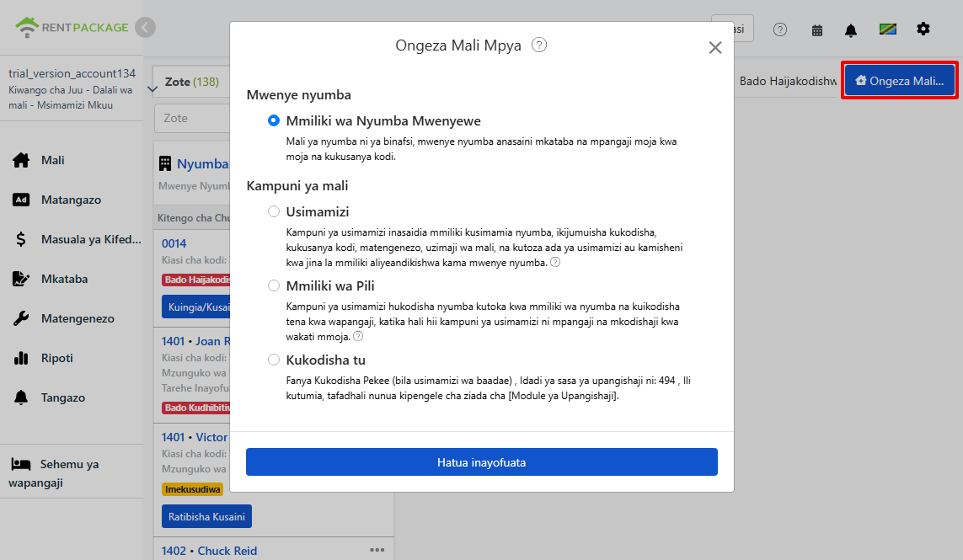Open unit 0014 link
This screenshot has height=560, width=963.
pyautogui.click(x=174, y=243)
